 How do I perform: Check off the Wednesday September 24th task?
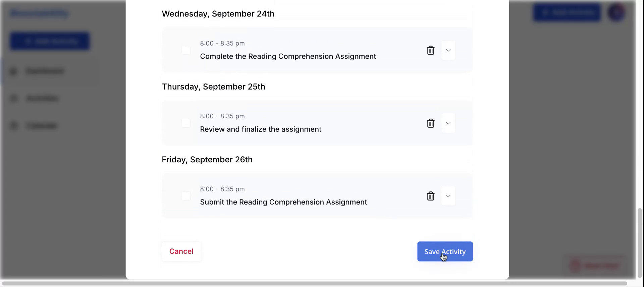(x=186, y=50)
